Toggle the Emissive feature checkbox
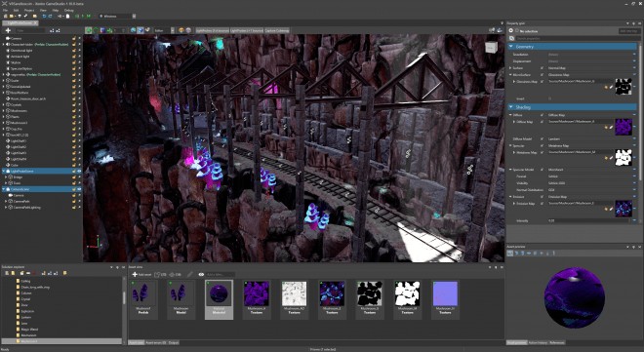The height and width of the screenshot is (352, 644). [543, 197]
